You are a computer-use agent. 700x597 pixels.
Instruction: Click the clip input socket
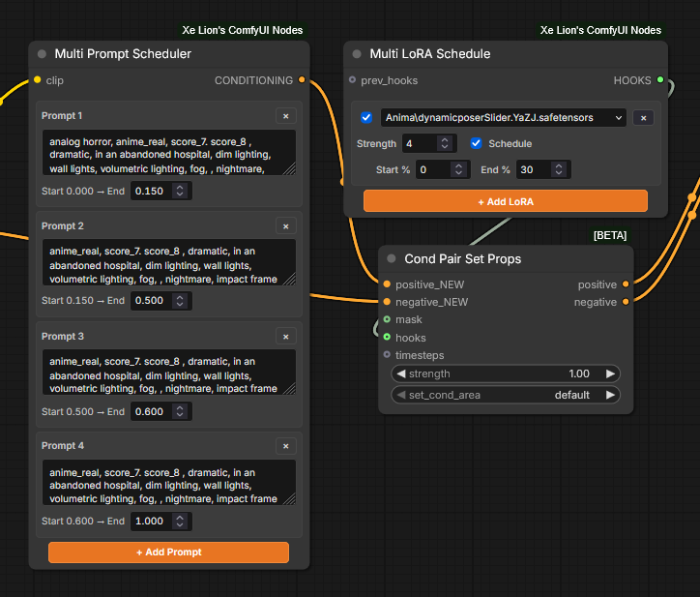38,80
